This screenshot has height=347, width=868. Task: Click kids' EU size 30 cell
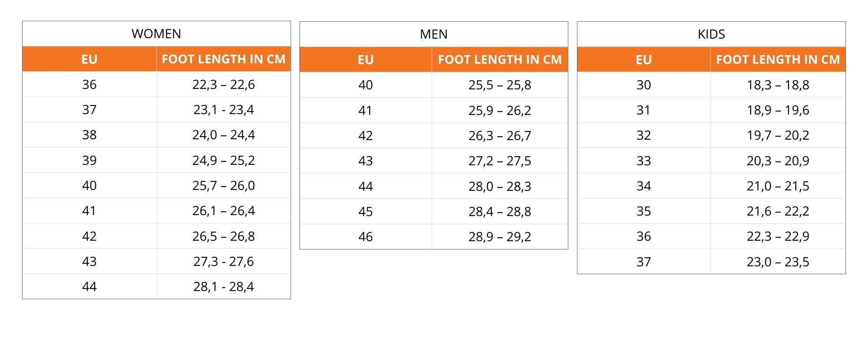[644, 85]
